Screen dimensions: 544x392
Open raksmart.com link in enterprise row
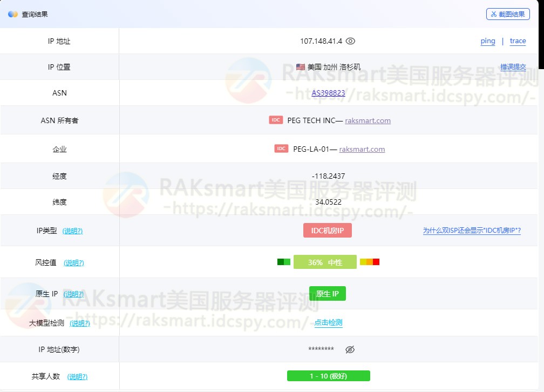[x=362, y=149]
